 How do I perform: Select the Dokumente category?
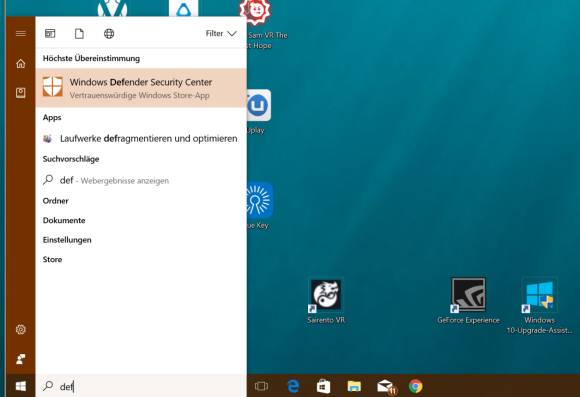tap(64, 221)
